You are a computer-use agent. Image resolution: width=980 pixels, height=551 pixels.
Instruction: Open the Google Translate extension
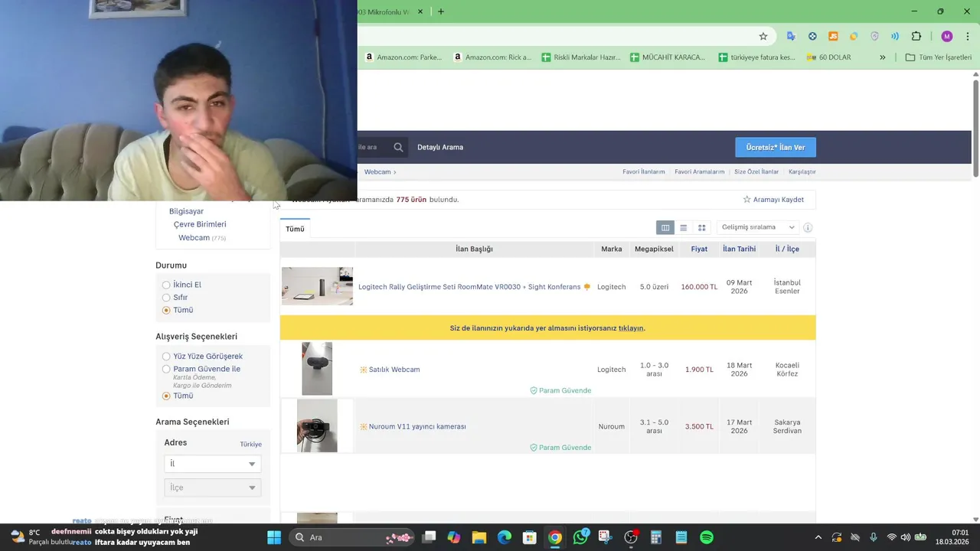coord(791,36)
